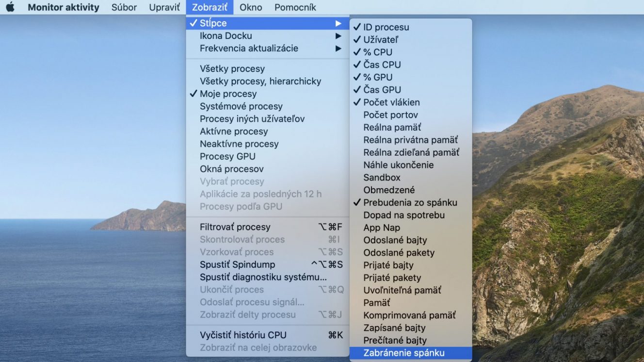
Task: Select Všetky procesy, hierarchicky
Action: [268, 81]
